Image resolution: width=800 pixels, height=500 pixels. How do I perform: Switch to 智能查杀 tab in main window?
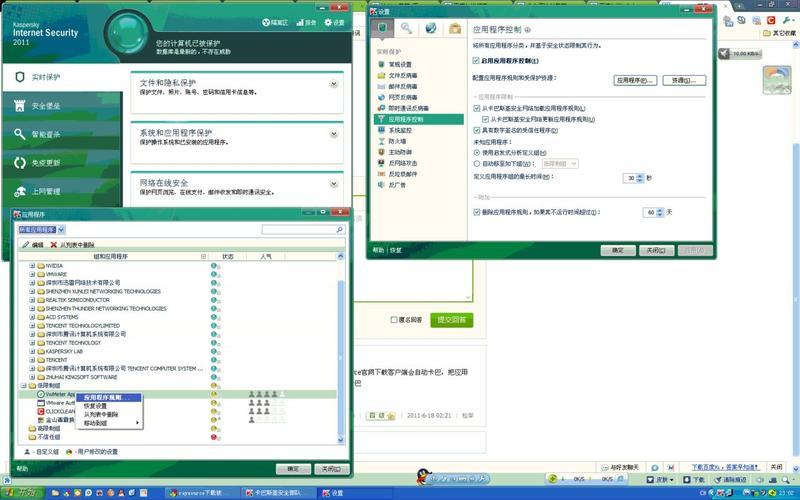61,134
